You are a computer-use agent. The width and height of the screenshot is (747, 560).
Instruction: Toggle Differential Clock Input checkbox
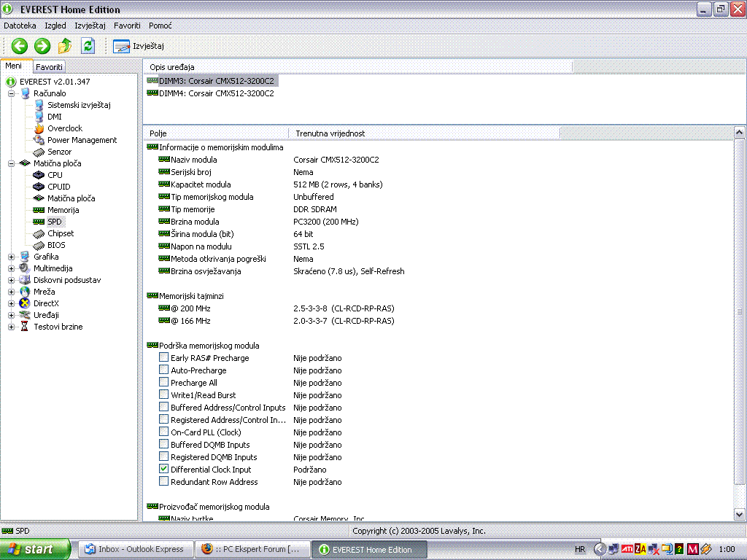pos(164,470)
